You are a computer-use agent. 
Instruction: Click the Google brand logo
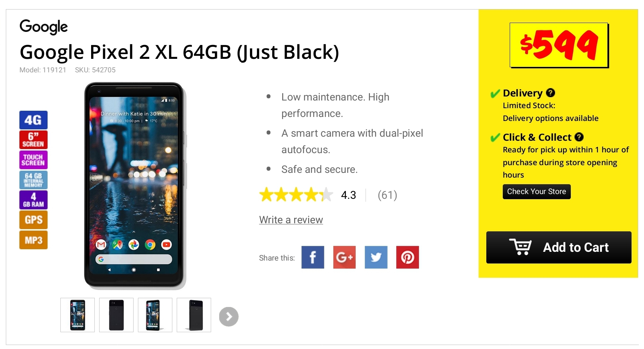click(44, 27)
